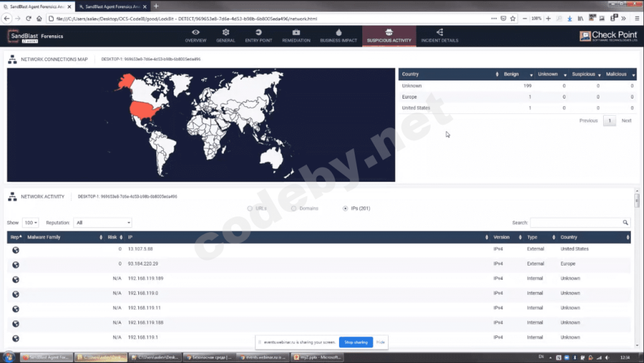The height and width of the screenshot is (363, 644).
Task: Open the Overview section
Action: 196,36
